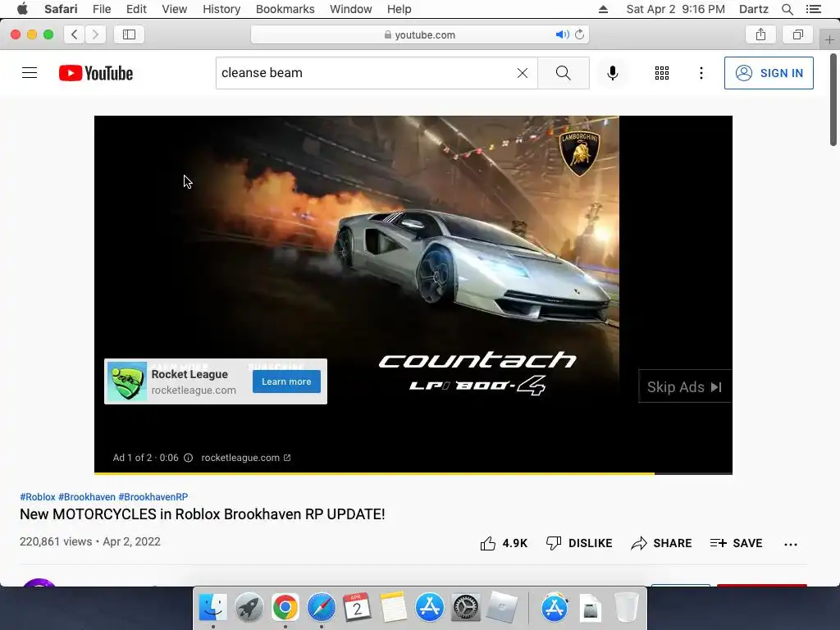Toggle the Safari sidebar button
The image size is (840, 630).
click(x=129, y=34)
